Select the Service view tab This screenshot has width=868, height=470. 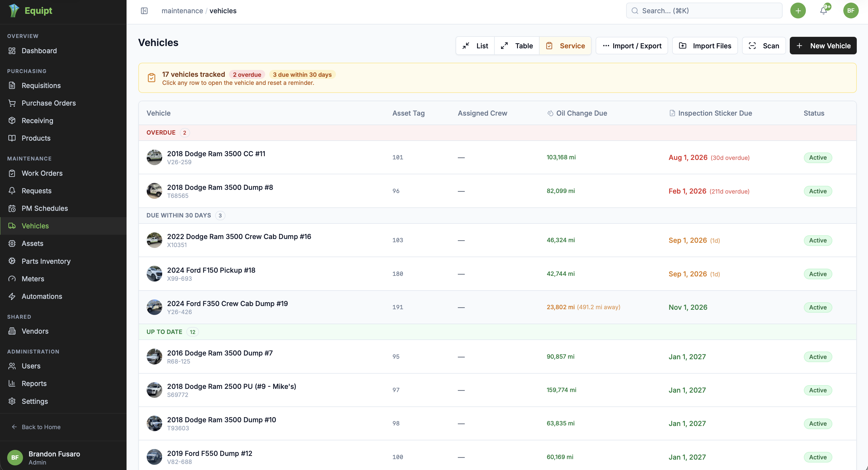[x=565, y=45]
